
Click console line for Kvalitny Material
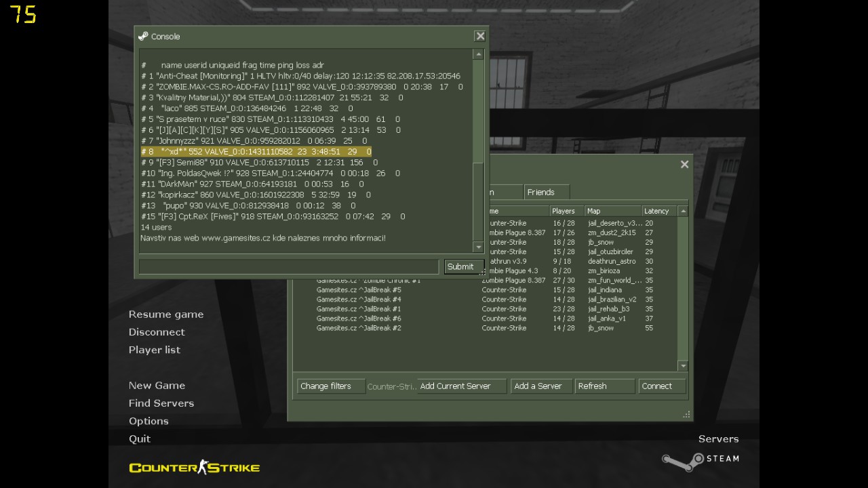pyautogui.click(x=272, y=98)
